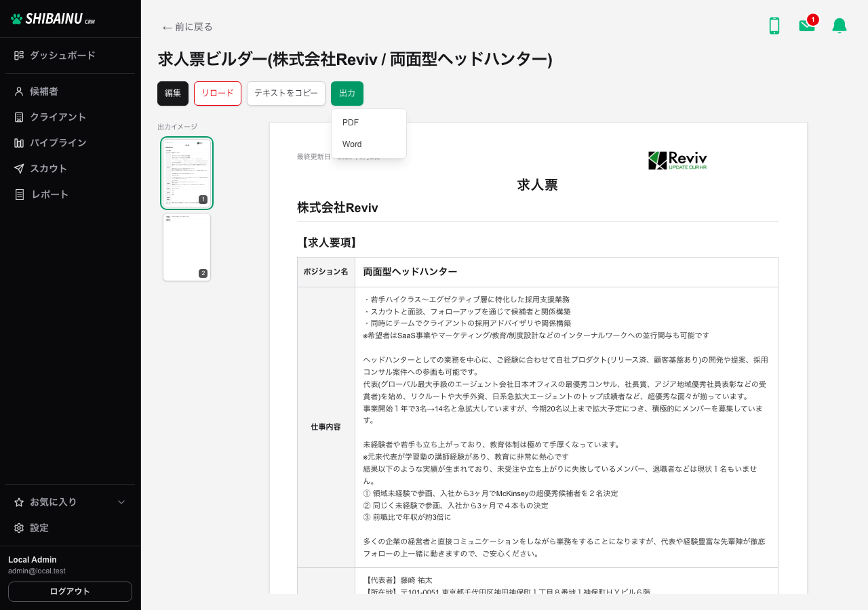
Task: Click the ポジション名 table header cell
Action: point(326,272)
